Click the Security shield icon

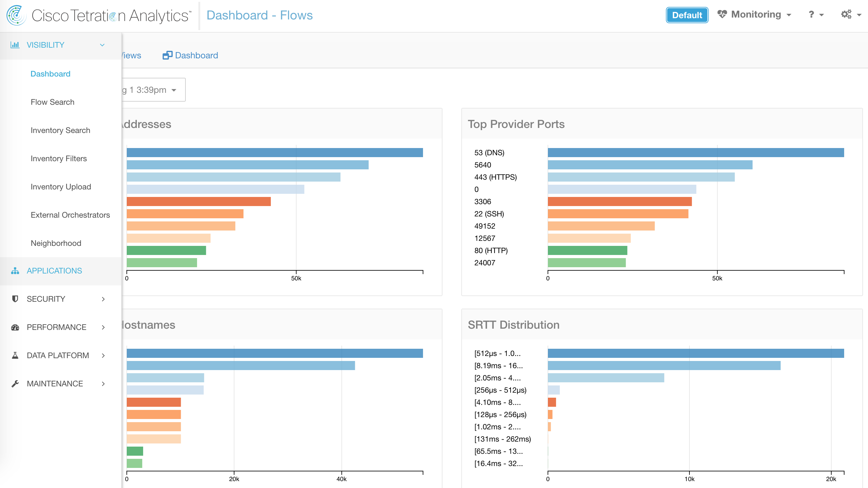[x=15, y=299]
